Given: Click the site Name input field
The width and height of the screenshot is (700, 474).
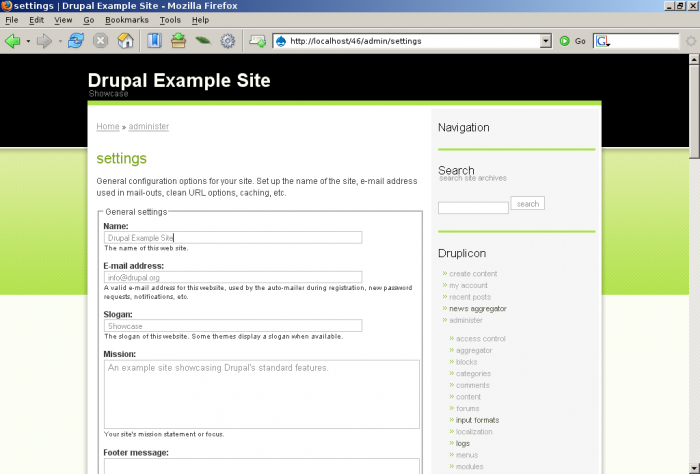Looking at the screenshot, I should pyautogui.click(x=233, y=237).
